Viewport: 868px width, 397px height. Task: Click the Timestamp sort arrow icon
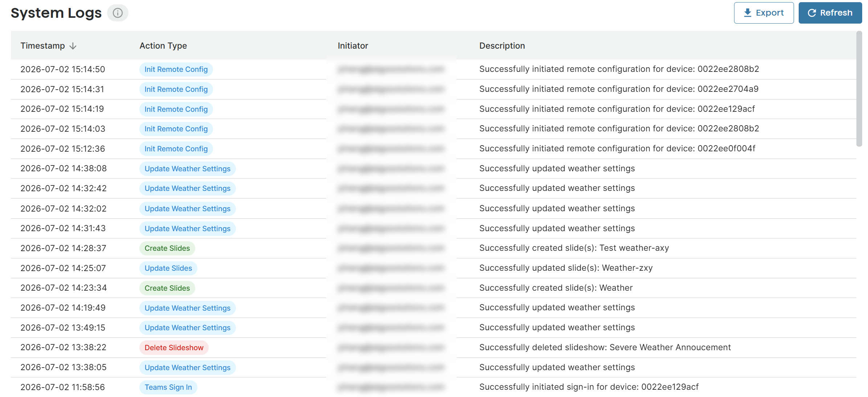tap(73, 46)
